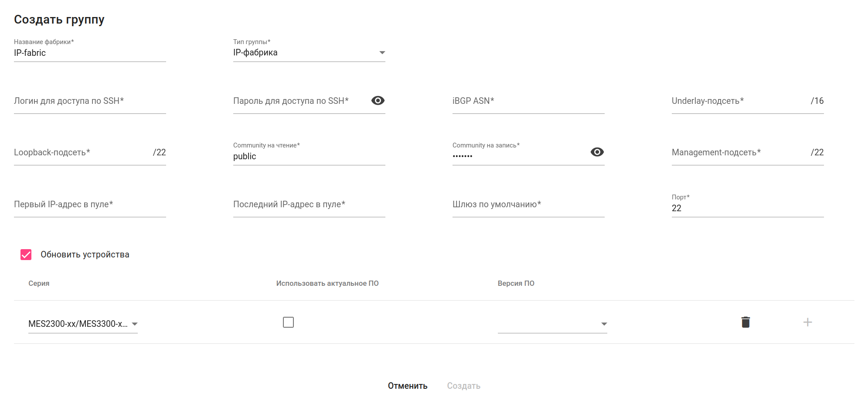Uncheck the Обновить устройства checkbox
868x401 pixels.
tap(26, 255)
